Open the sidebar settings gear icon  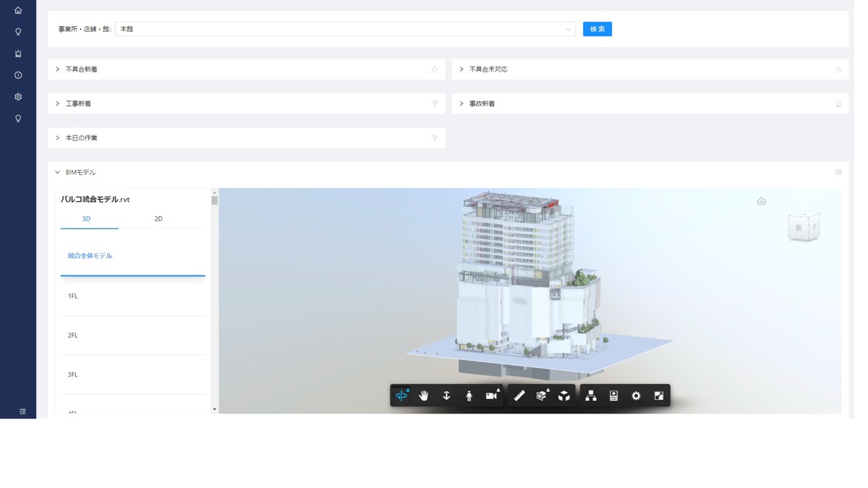[18, 97]
